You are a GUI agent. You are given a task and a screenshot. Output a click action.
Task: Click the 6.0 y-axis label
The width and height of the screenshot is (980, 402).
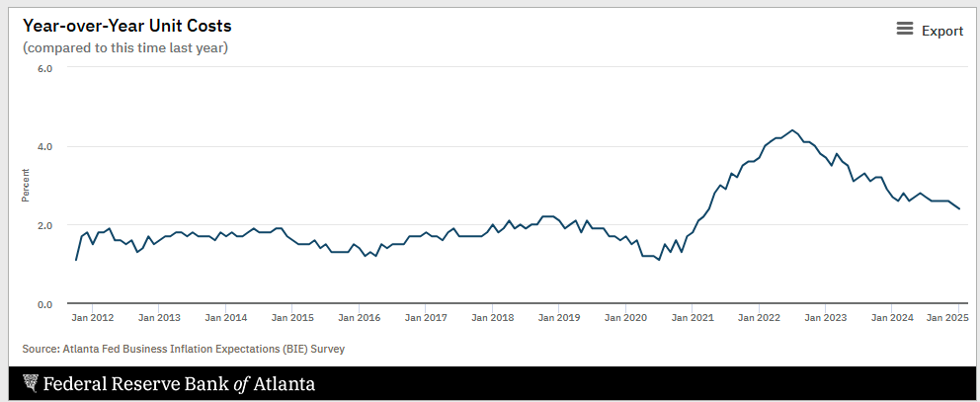[x=43, y=67]
